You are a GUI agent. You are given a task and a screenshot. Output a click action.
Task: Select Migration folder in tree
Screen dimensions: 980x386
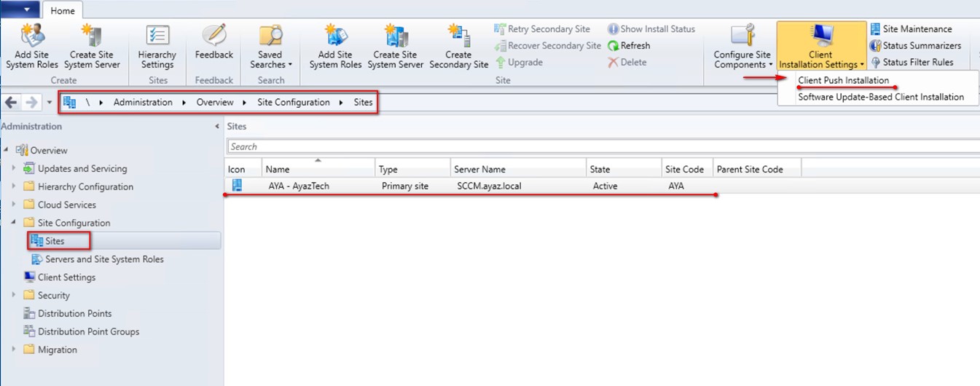click(58, 350)
